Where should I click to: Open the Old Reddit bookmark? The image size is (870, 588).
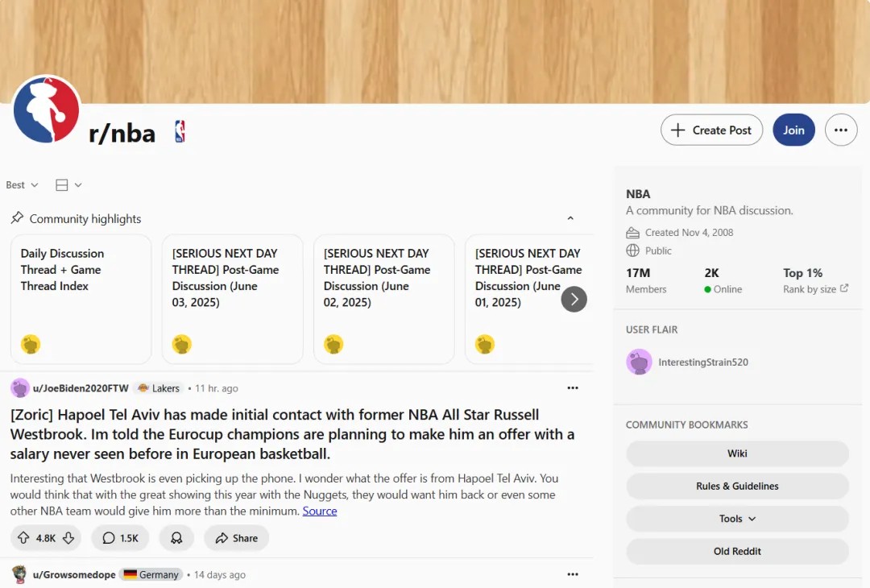(737, 552)
